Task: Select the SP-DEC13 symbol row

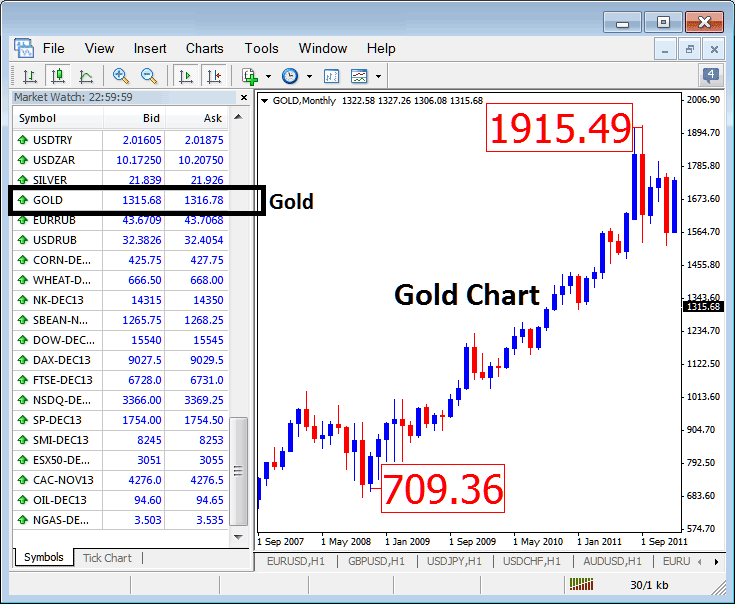Action: click(x=120, y=420)
